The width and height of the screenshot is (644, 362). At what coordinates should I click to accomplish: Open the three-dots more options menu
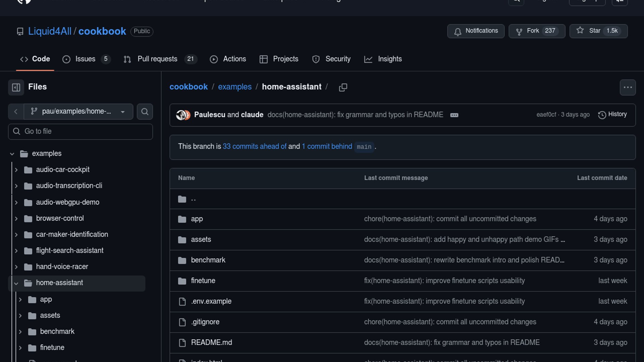628,87
